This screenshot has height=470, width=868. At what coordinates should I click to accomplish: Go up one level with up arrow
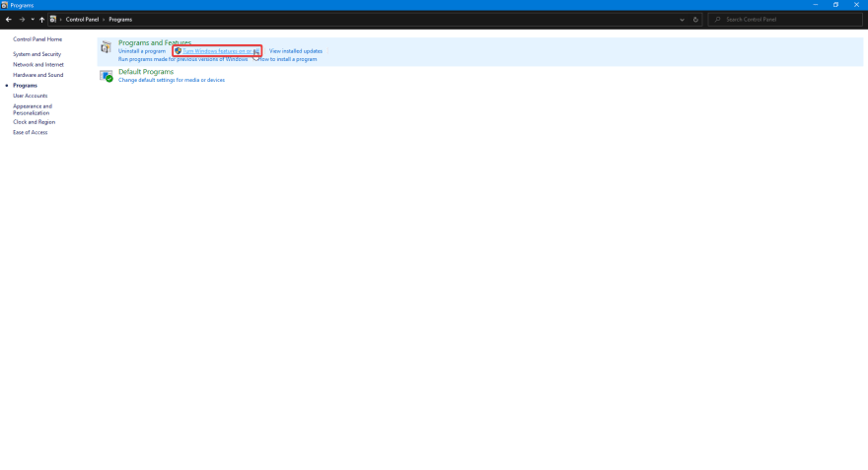42,20
